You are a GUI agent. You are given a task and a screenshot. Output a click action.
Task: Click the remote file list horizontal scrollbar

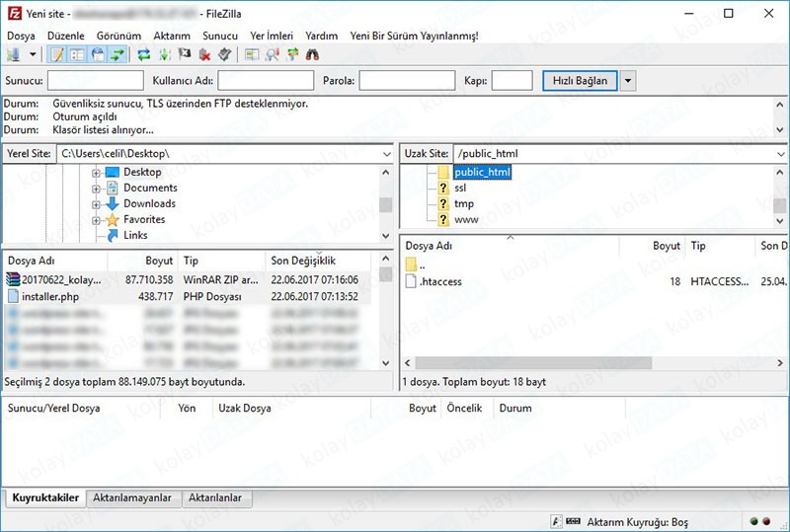click(x=533, y=363)
